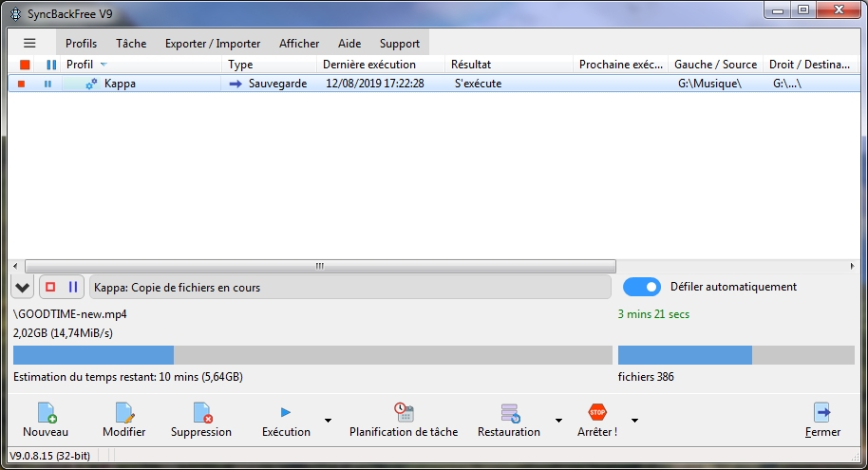This screenshot has width=868, height=470.
Task: Click the scrollbar left arrow
Action: click(x=15, y=266)
